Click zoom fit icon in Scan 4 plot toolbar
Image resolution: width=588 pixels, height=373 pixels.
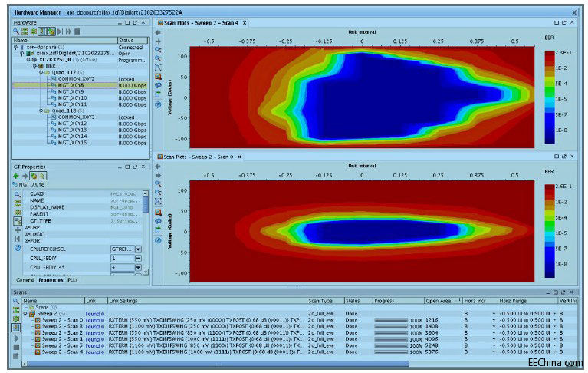(x=158, y=68)
